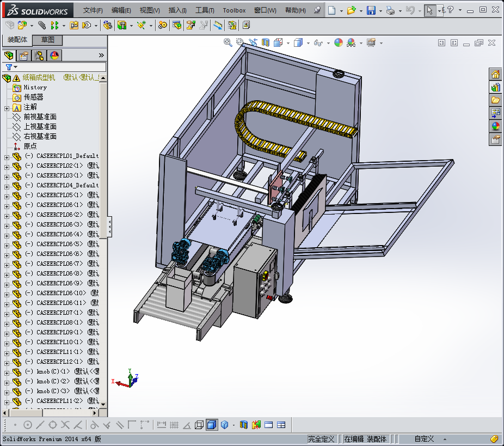Select the DisplayManager color ball tab
504x446 pixels.
pos(54,56)
